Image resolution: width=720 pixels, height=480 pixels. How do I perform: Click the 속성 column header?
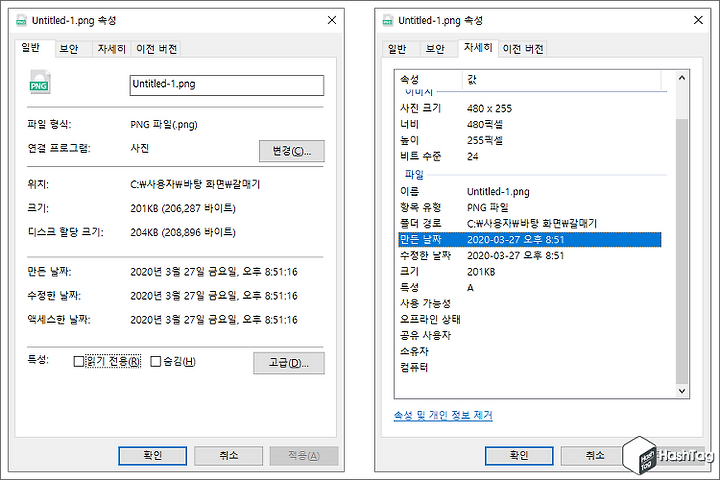pyautogui.click(x=429, y=79)
